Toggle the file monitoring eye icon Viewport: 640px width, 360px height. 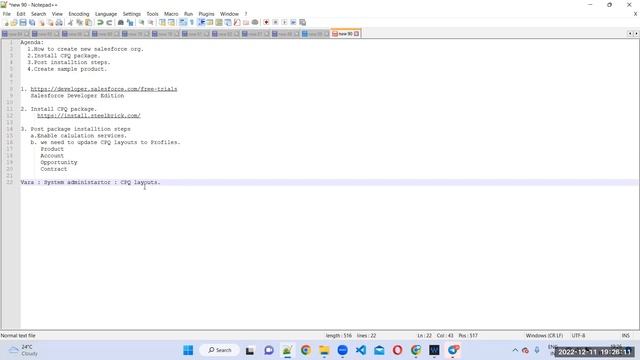pos(255,22)
